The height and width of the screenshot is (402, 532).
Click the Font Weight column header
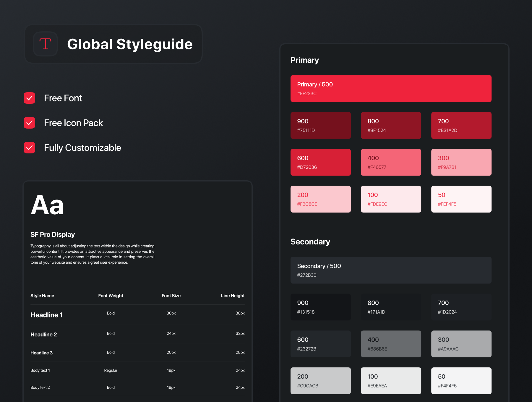point(111,296)
